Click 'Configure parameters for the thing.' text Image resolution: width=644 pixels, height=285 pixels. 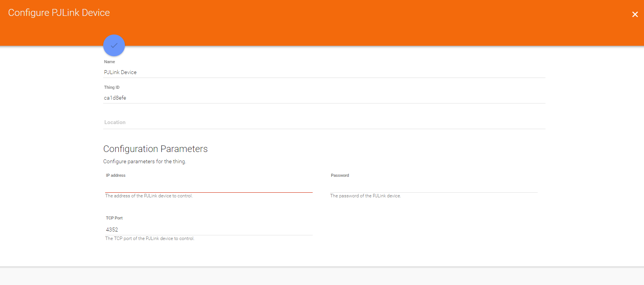point(145,161)
